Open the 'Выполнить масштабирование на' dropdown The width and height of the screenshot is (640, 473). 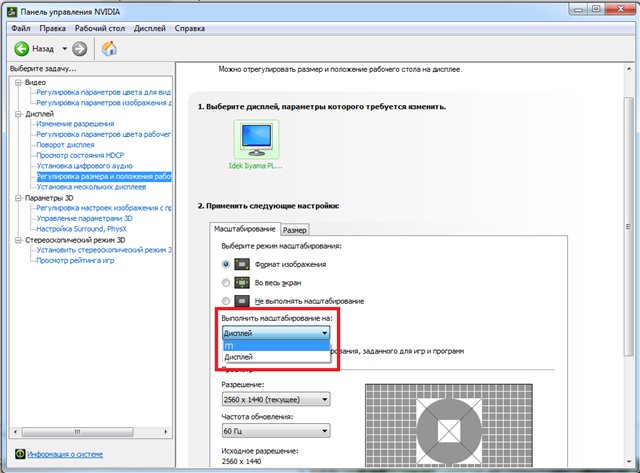tap(276, 333)
